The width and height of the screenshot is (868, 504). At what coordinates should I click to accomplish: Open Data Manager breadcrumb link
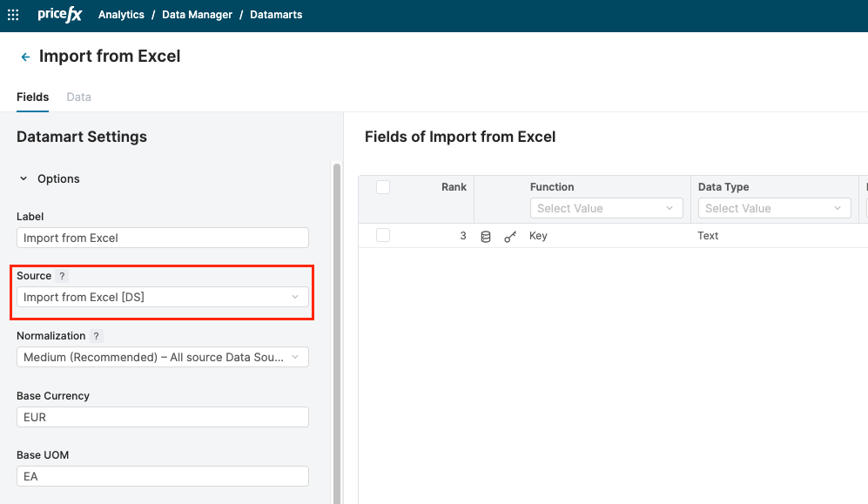[x=197, y=15]
